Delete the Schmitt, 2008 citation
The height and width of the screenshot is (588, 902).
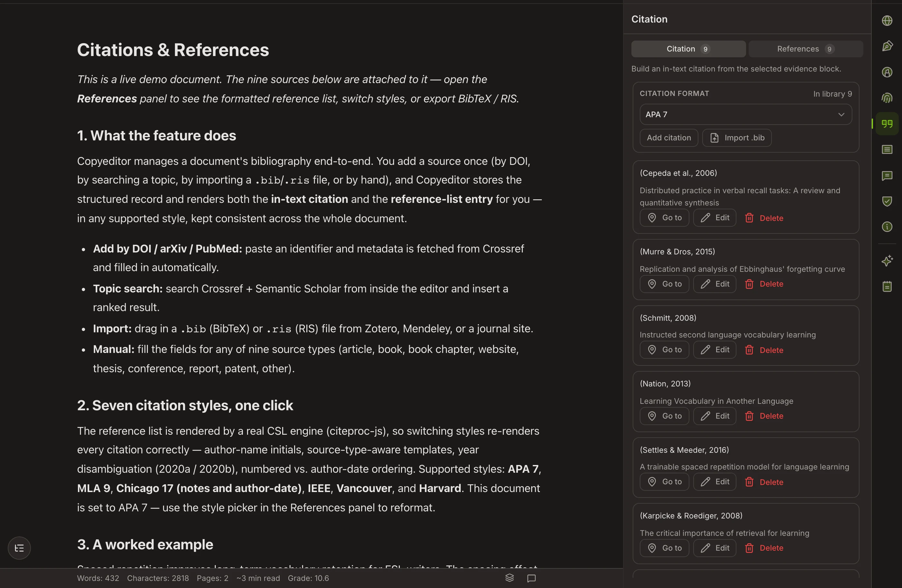764,350
